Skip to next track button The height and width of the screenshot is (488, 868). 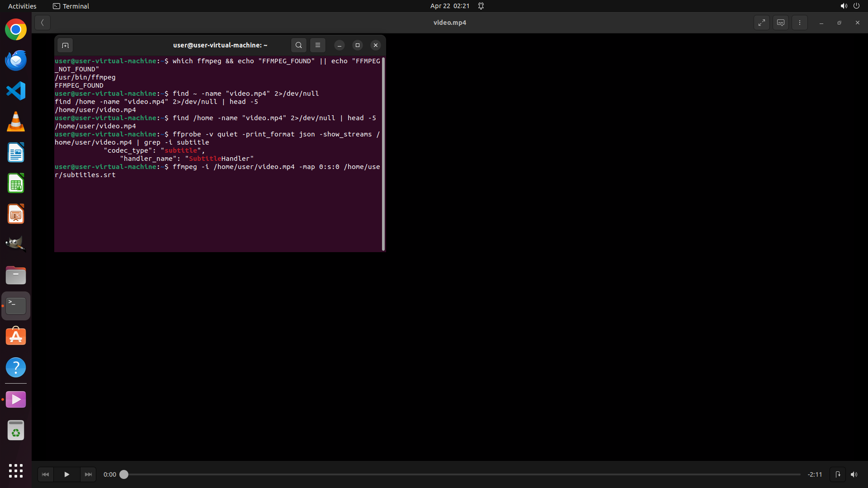click(88, 474)
